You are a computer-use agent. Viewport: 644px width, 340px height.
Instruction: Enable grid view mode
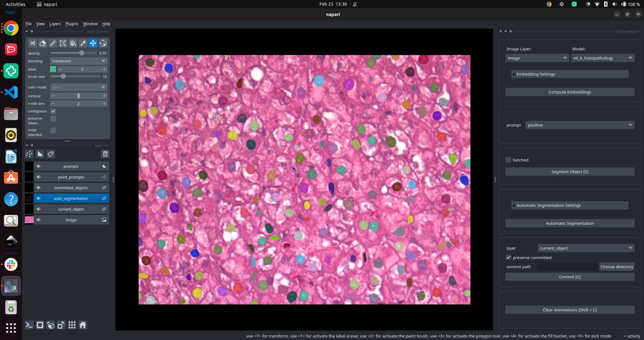pos(72,325)
